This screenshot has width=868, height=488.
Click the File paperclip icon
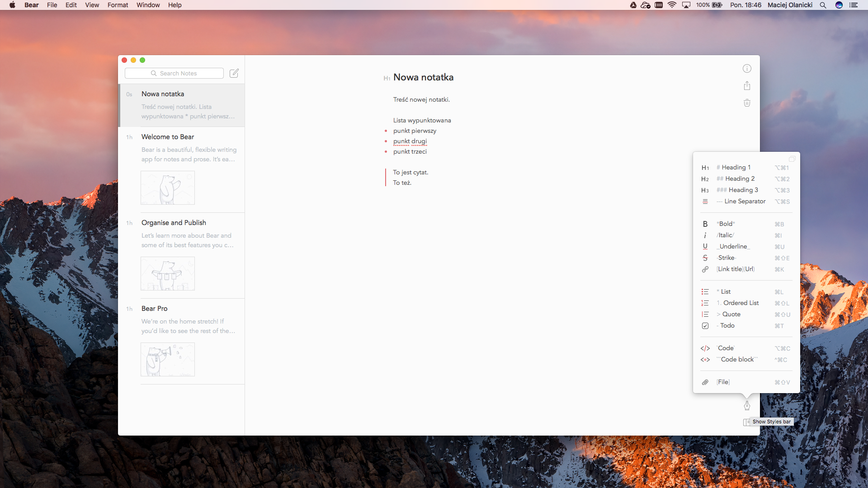pyautogui.click(x=705, y=382)
